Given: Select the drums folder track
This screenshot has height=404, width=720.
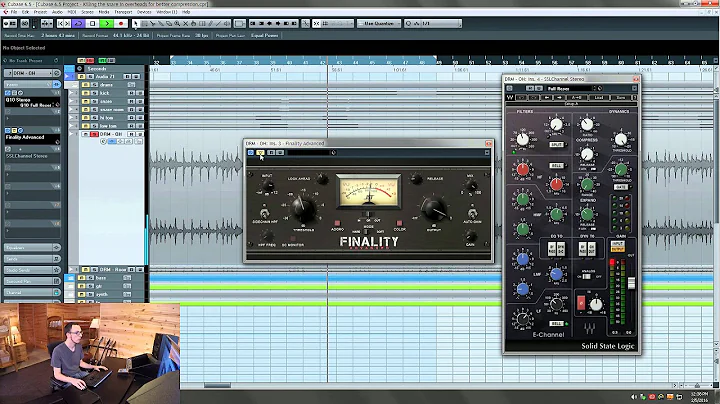Looking at the screenshot, I should coord(106,84).
